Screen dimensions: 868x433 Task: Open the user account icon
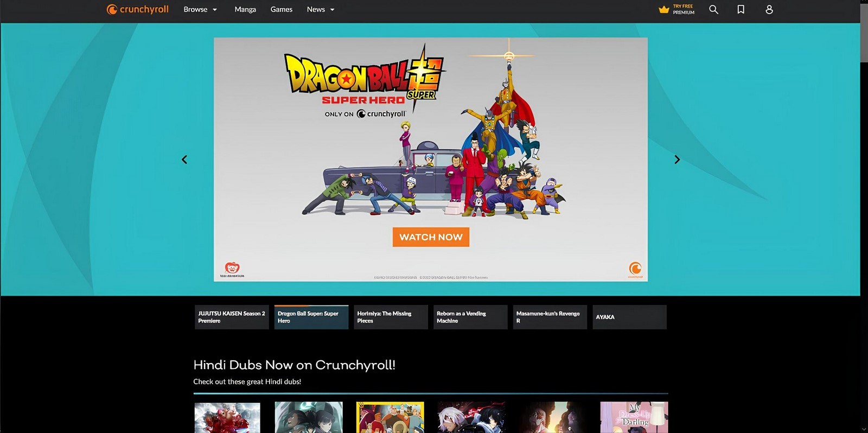click(x=769, y=9)
